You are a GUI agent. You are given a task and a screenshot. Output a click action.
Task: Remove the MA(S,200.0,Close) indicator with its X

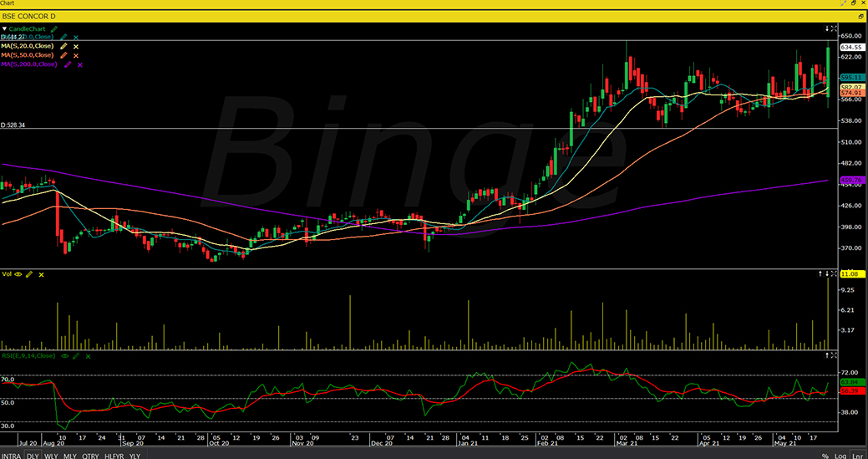tap(79, 64)
